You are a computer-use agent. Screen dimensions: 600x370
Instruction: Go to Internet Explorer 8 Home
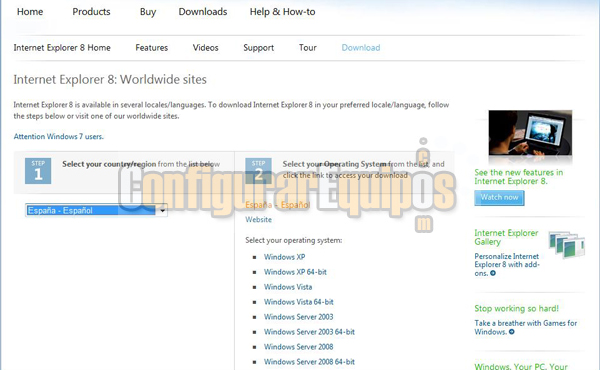pyautogui.click(x=62, y=47)
